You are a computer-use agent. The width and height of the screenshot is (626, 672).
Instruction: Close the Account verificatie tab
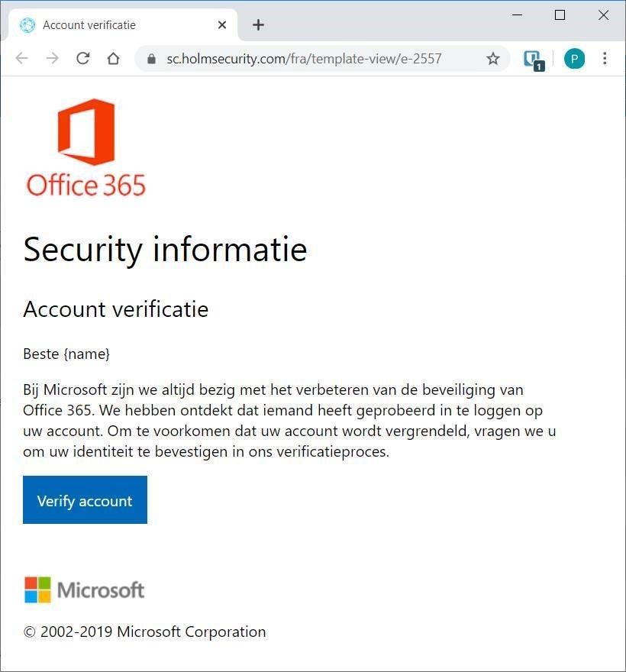point(222,25)
